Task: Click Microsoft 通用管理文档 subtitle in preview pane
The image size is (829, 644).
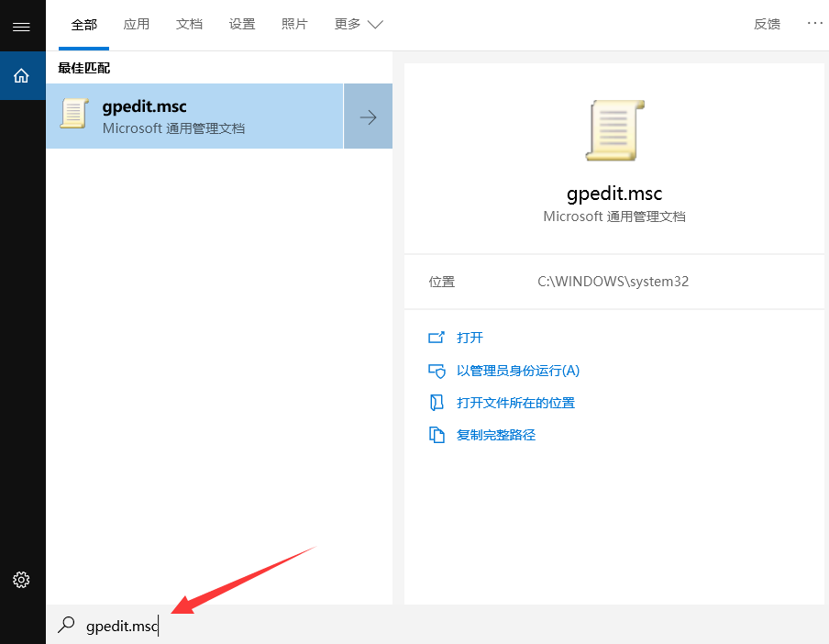Action: coord(614,217)
